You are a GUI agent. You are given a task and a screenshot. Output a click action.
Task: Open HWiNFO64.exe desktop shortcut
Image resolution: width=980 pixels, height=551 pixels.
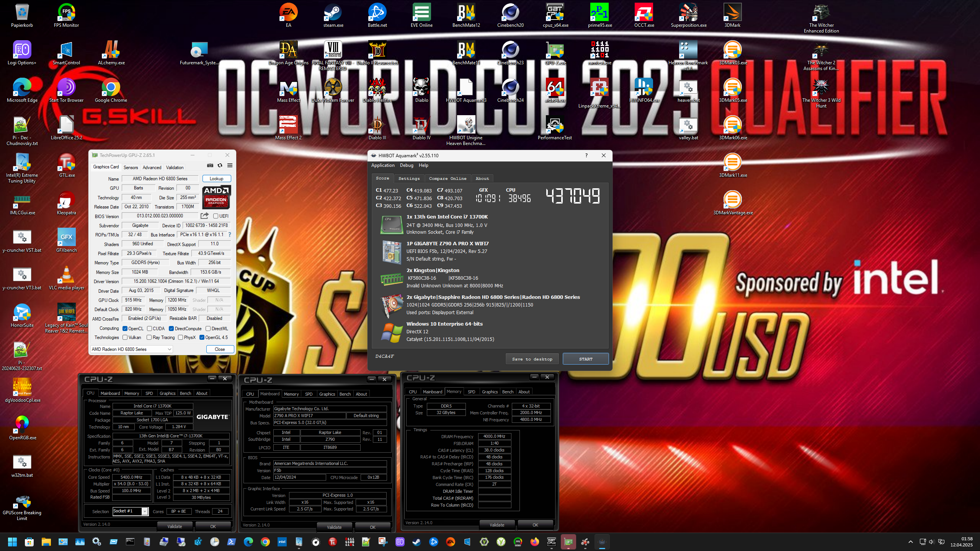click(644, 91)
